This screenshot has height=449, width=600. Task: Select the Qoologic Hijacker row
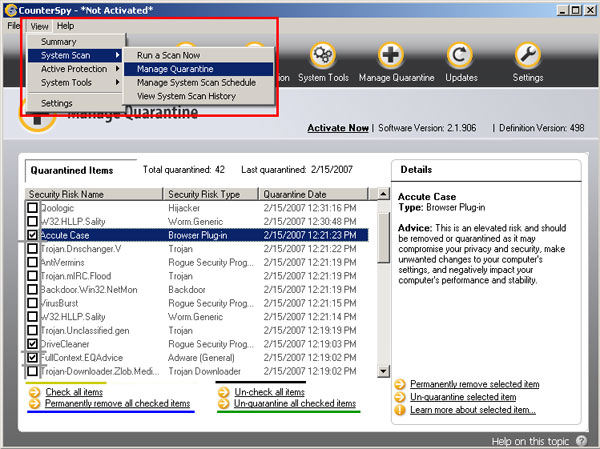pyautogui.click(x=197, y=208)
